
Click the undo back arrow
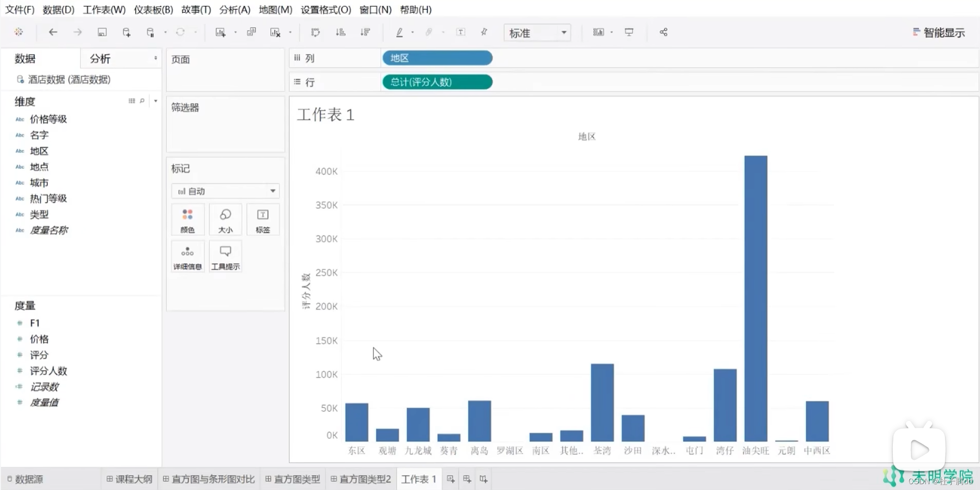[x=53, y=32]
